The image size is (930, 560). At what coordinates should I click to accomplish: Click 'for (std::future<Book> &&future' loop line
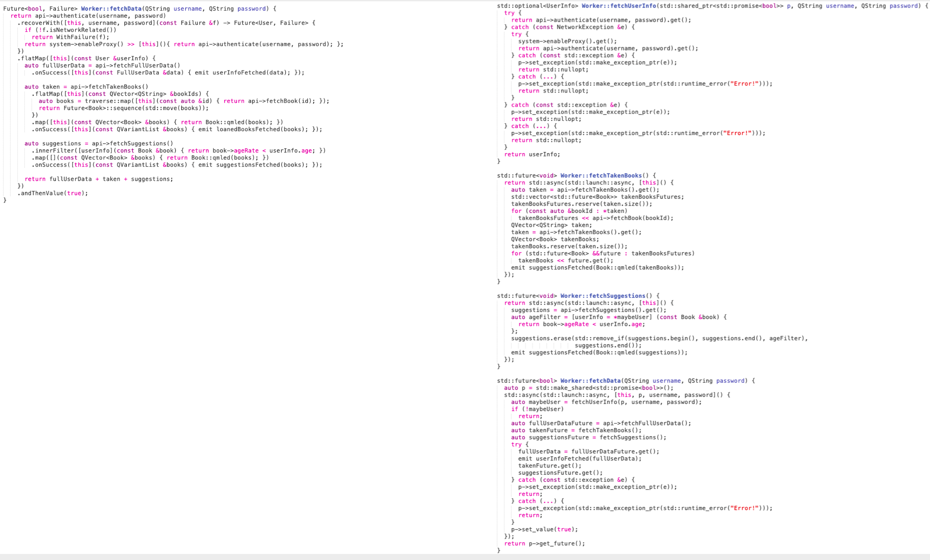603,254
